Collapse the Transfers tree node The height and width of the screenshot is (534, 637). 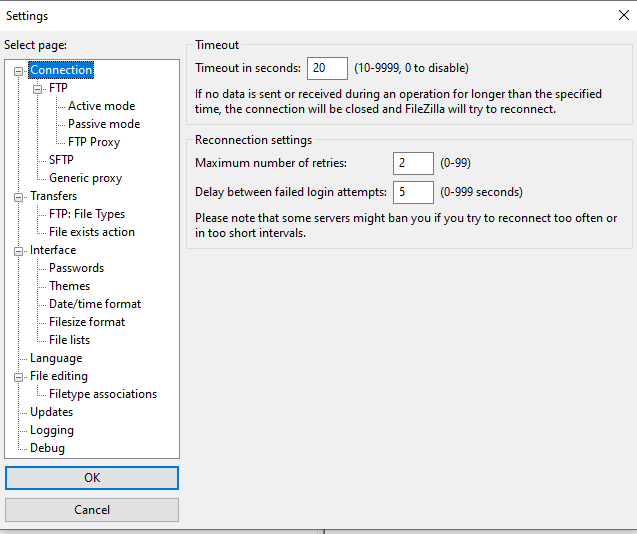pyautogui.click(x=19, y=197)
